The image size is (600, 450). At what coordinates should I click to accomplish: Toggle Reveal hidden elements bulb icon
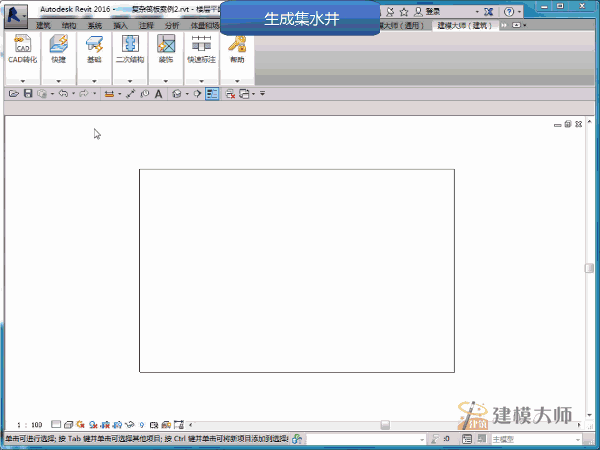pos(142,424)
